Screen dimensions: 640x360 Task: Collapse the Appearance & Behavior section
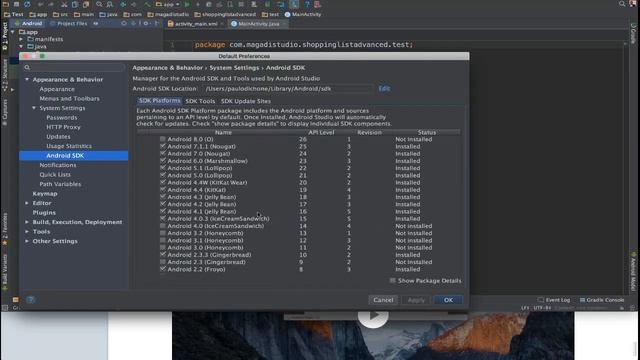(27, 80)
